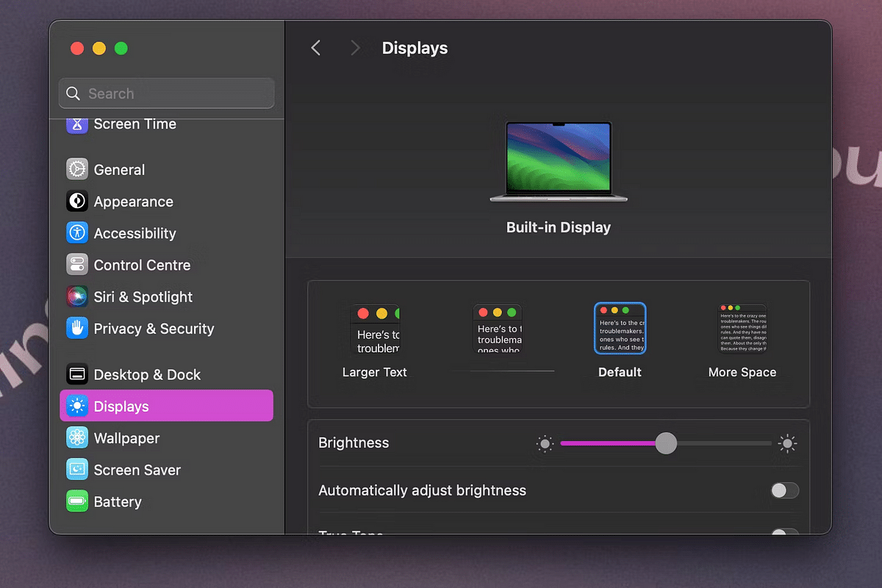Image resolution: width=882 pixels, height=588 pixels.
Task: Select the Default resolution preset
Action: coord(620,329)
